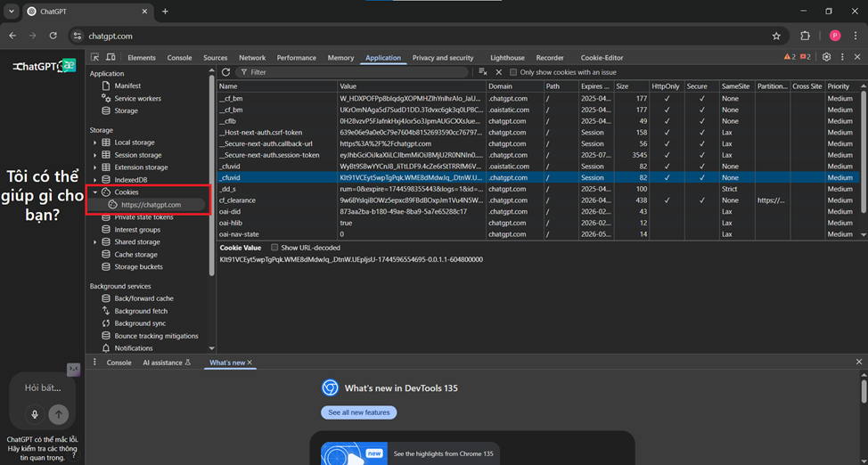Open DevTools settings gear
The width and height of the screenshot is (868, 465).
click(826, 57)
